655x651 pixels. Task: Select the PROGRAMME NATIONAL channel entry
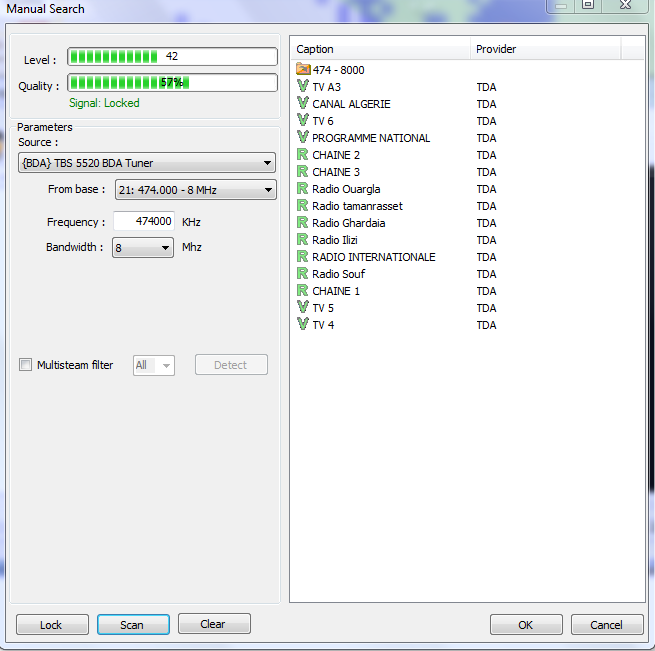click(x=370, y=138)
